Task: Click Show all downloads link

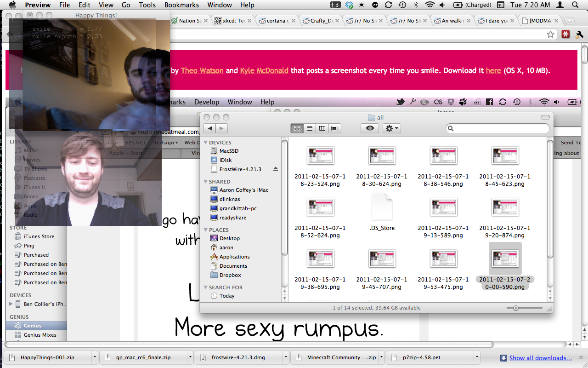Action: pos(540,358)
